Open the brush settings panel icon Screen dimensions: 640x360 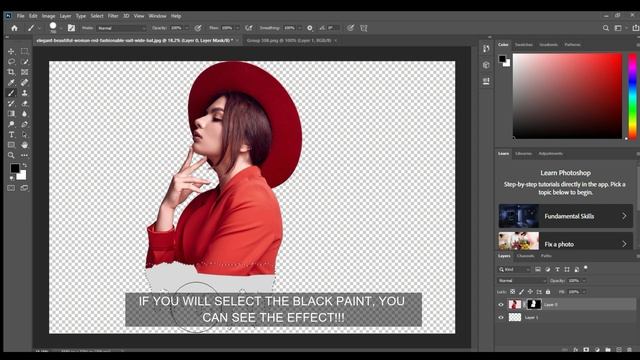coord(71,28)
